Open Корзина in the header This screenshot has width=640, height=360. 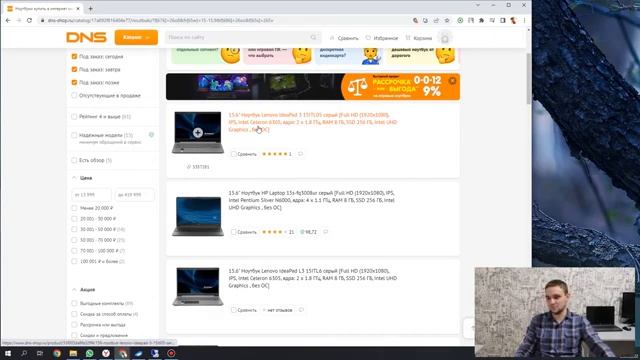point(418,38)
